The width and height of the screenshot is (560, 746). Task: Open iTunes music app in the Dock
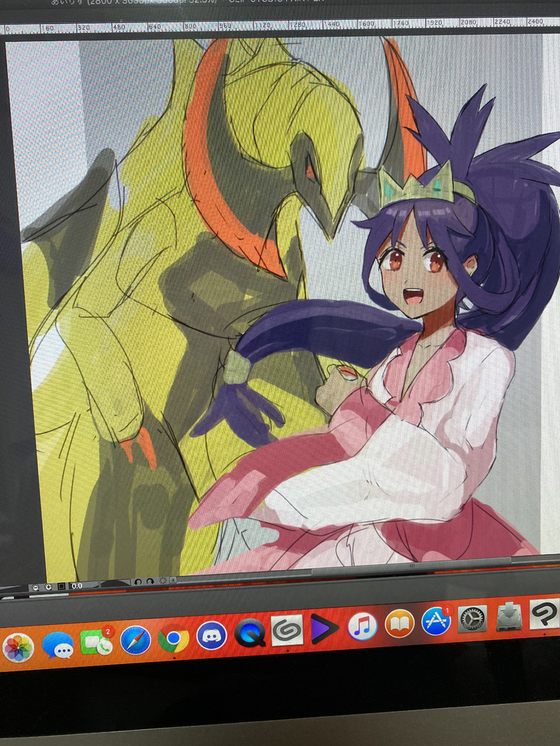click(x=362, y=626)
